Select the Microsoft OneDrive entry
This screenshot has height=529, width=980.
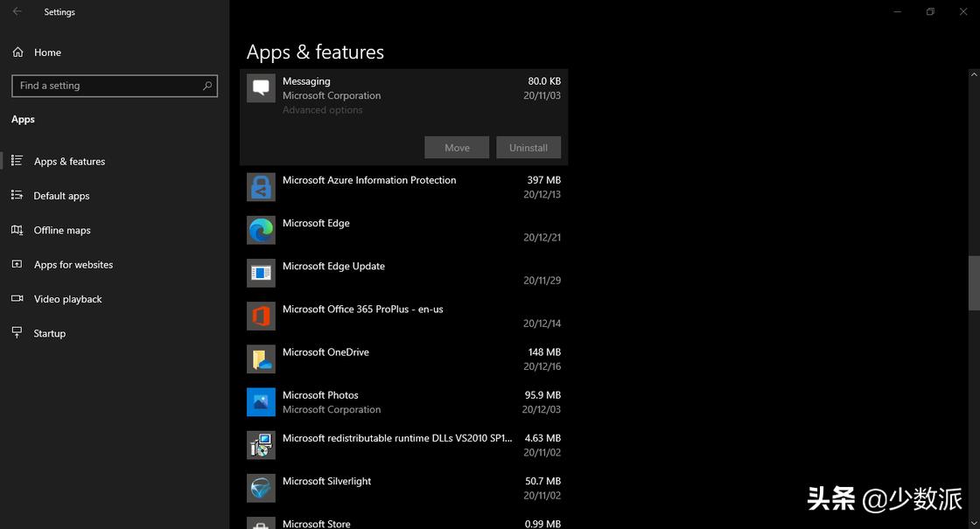(x=403, y=359)
